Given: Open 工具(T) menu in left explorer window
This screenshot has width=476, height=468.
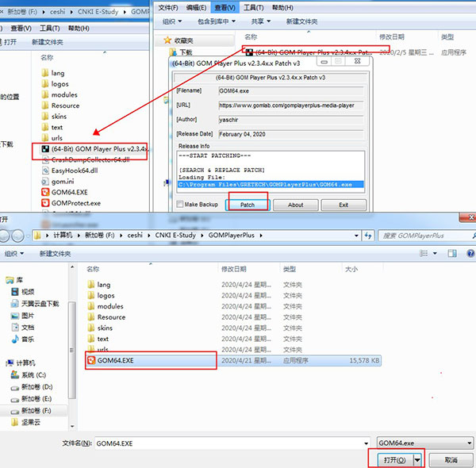Looking at the screenshot, I should pos(50,29).
